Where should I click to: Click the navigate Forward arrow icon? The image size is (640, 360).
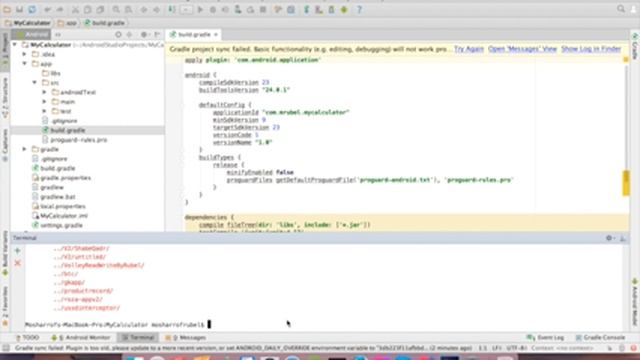tap(156, 9)
